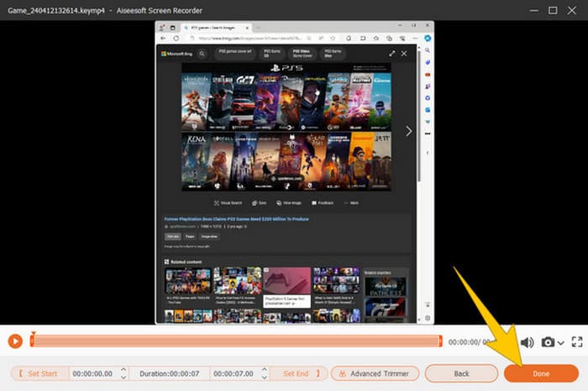Expand the dropdown arrow beside the camera icon
This screenshot has height=391, width=588.
point(560,342)
